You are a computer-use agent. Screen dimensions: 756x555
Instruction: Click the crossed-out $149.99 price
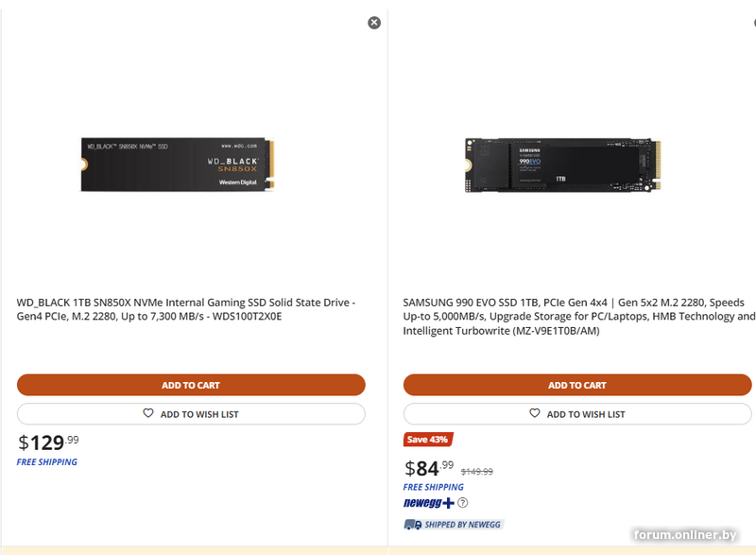(x=476, y=472)
